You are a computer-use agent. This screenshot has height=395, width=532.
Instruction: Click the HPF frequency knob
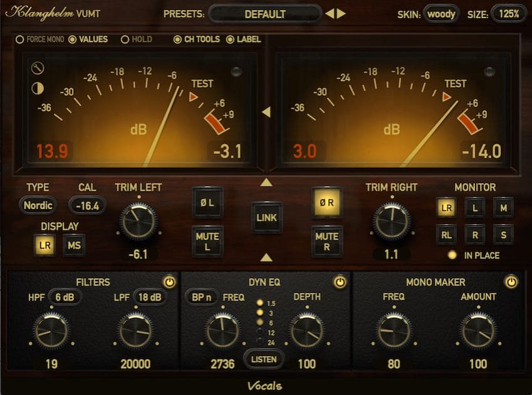[51, 331]
